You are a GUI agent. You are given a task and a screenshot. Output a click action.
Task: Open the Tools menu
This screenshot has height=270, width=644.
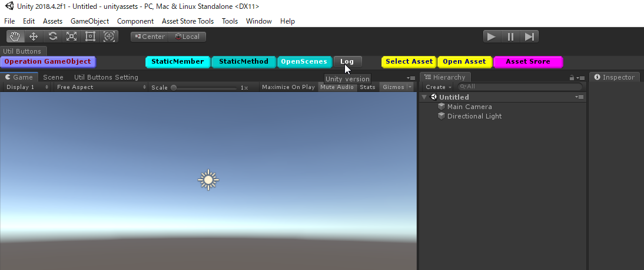coord(230,21)
